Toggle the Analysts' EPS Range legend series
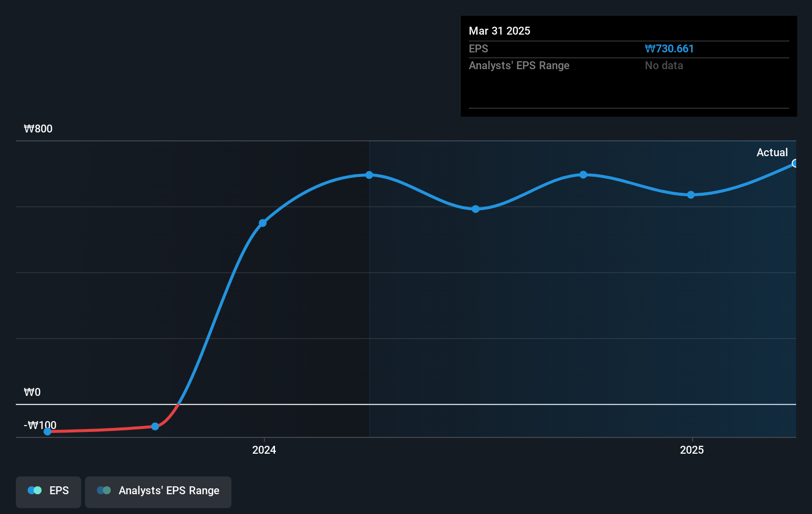Screen dimensions: 812x514 pyautogui.click(x=158, y=492)
